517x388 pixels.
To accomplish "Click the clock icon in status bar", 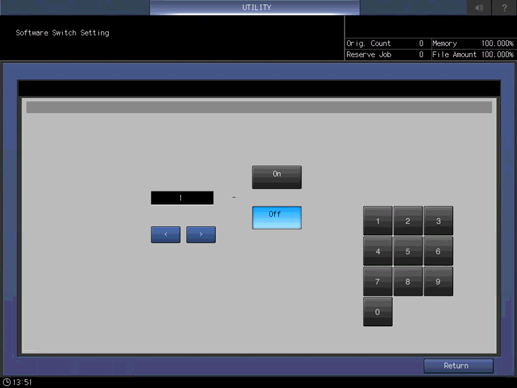I will coord(7,382).
